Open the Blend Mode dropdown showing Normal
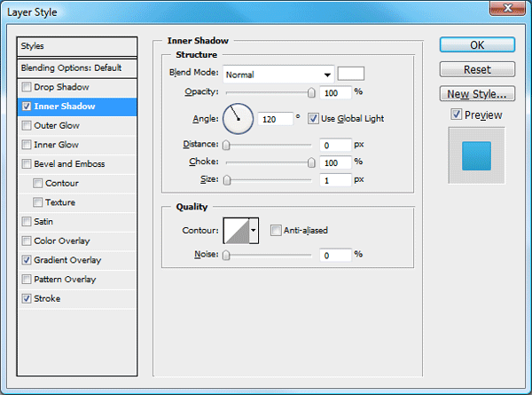 278,75
